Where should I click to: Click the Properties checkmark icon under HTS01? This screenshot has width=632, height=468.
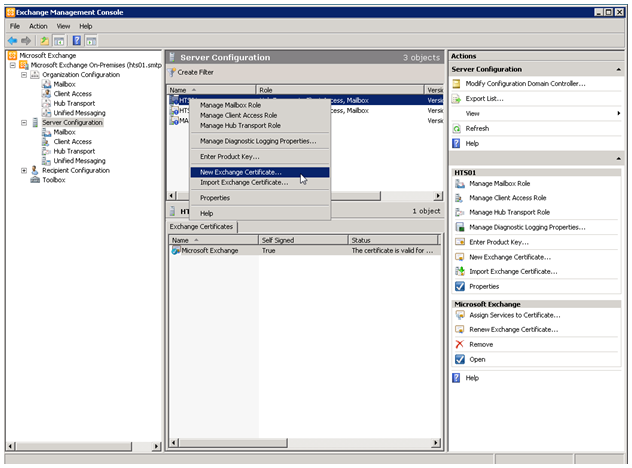(459, 286)
